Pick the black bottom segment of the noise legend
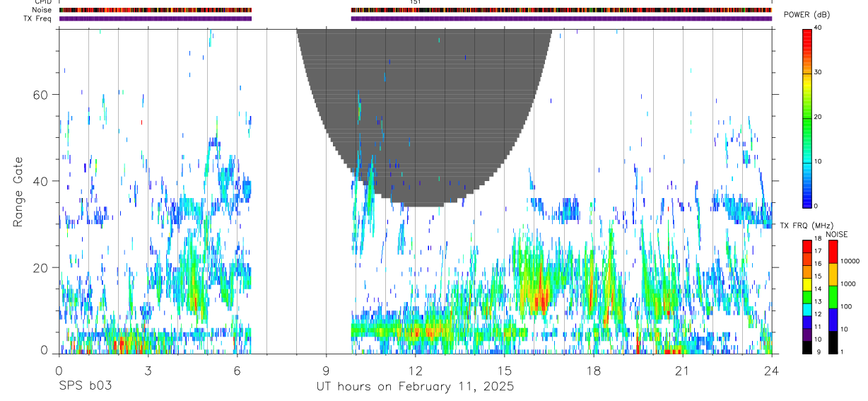The image size is (868, 401). pos(833,342)
